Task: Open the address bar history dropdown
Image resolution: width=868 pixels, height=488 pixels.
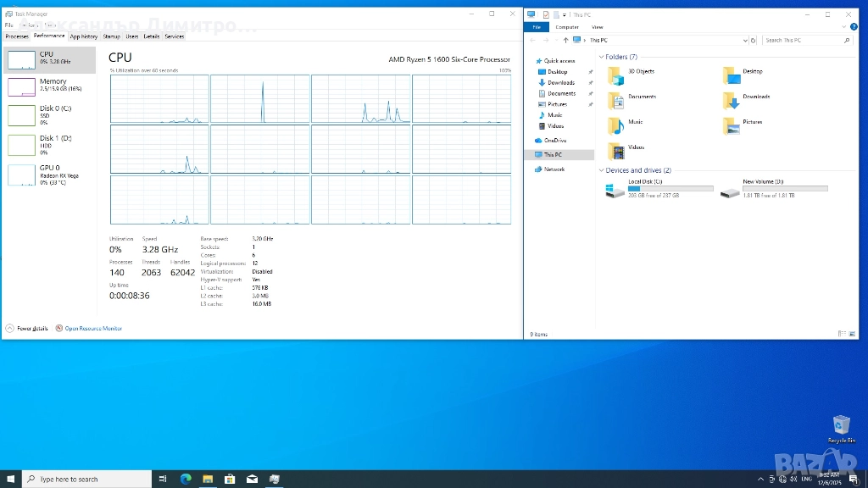Action: tap(746, 40)
